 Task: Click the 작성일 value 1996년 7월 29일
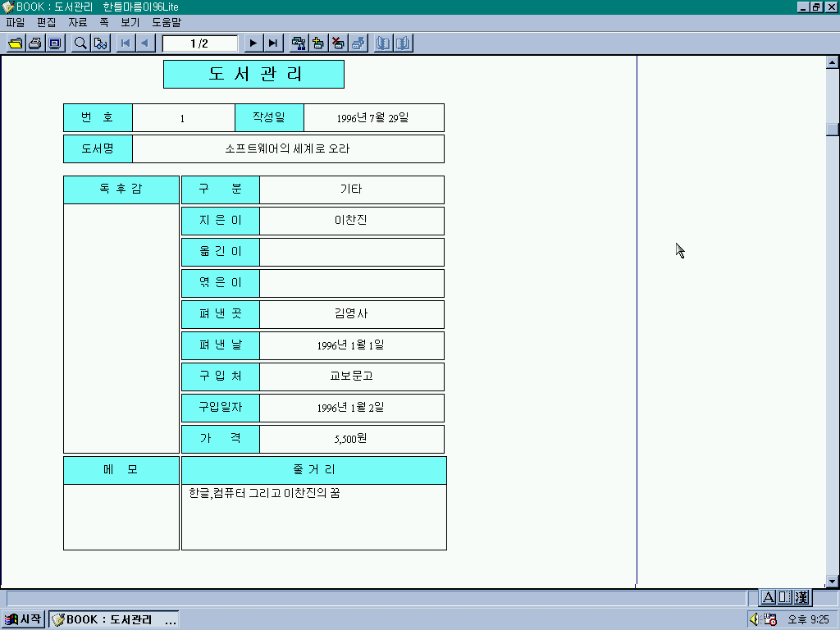(x=373, y=118)
